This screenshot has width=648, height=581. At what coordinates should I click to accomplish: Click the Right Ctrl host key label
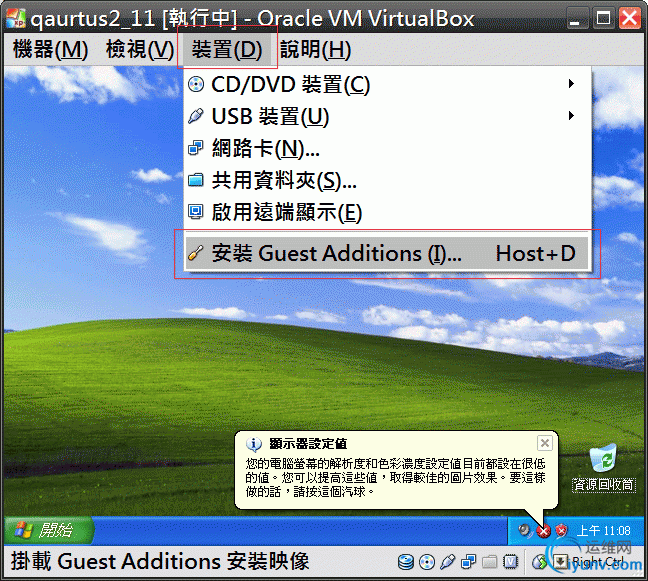coord(598,562)
